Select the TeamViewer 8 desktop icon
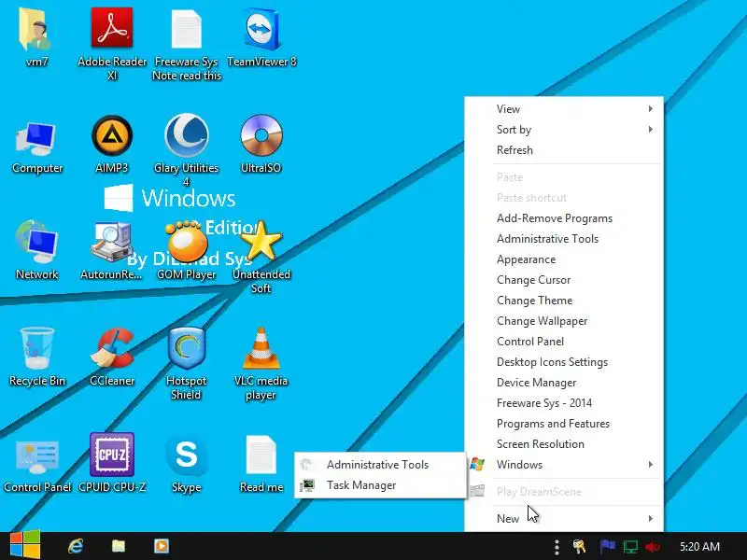The image size is (747, 560). (261, 30)
